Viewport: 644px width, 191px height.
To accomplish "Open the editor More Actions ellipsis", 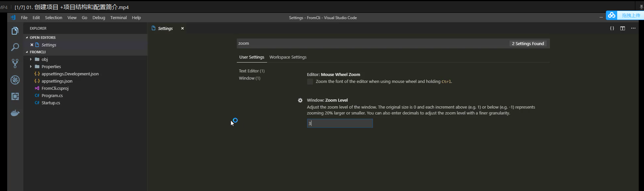I will [633, 28].
